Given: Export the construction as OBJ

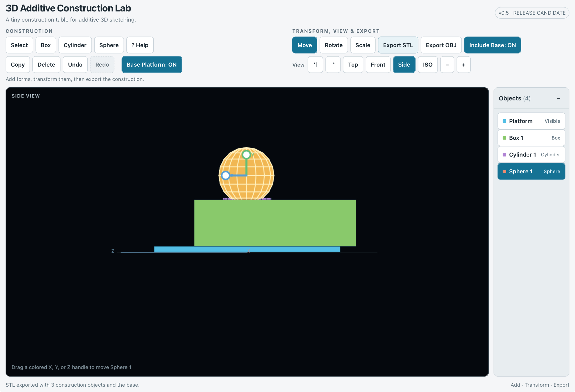Looking at the screenshot, I should (441, 45).
